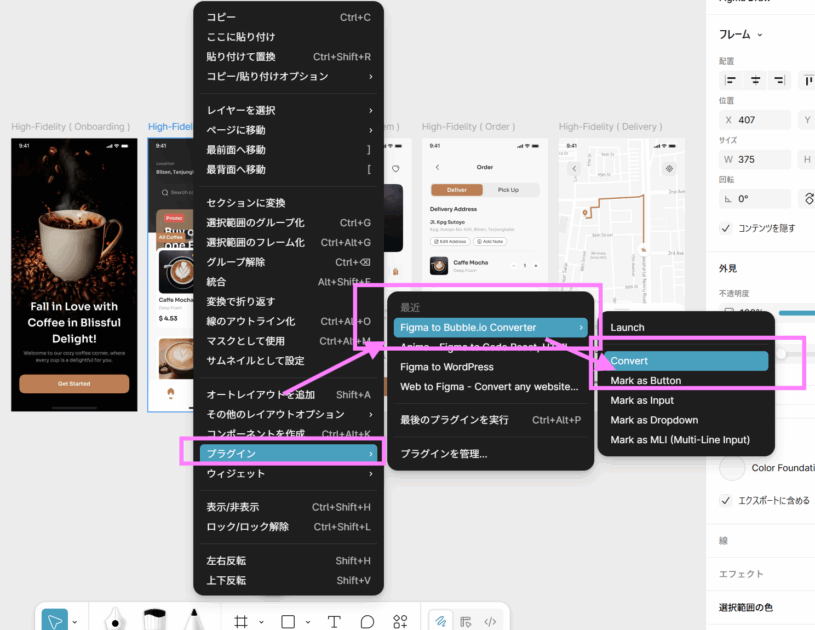Select the Rectangle shape tool
The height and width of the screenshot is (630, 815).
(288, 622)
